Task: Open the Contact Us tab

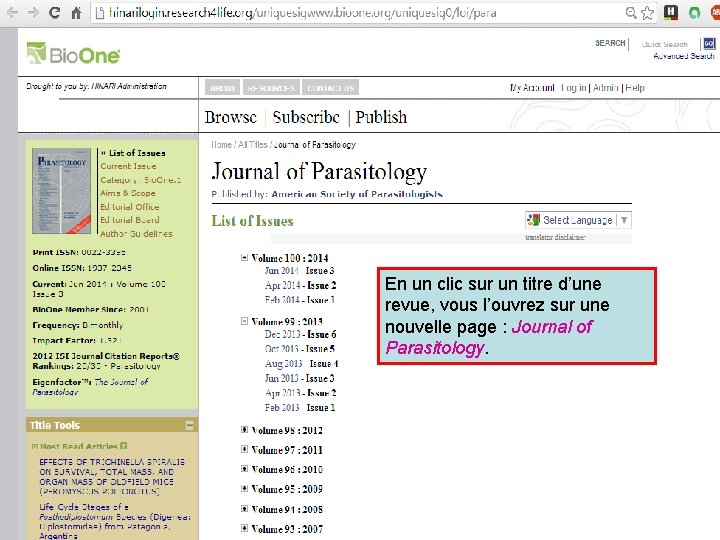Action: pos(331,87)
